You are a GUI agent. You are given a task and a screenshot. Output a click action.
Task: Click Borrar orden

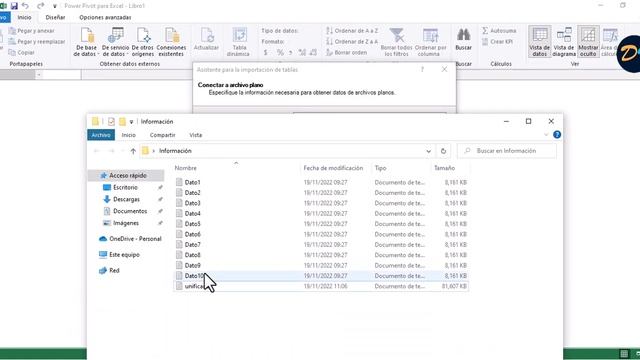(347, 53)
